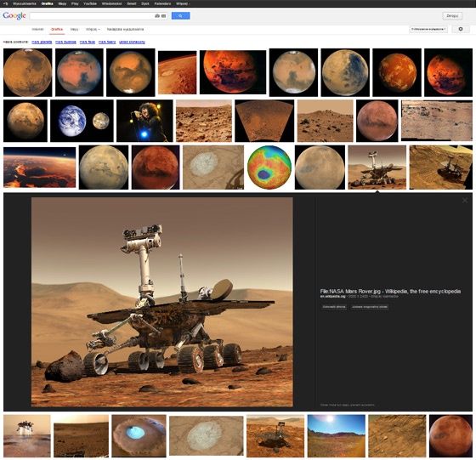
Task: Open the crater with blue ice thumbnail
Action: [139, 435]
